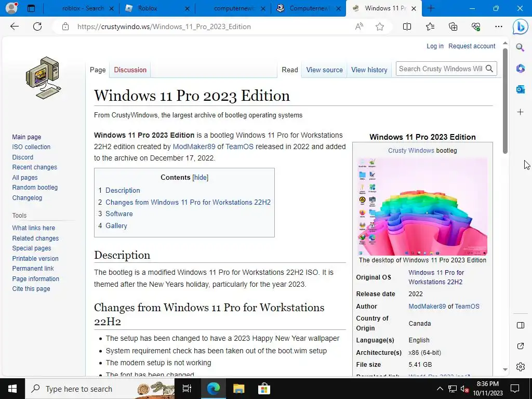This screenshot has width=532, height=399.
Task: Open Crusty Windows link in infobox
Action: click(x=411, y=150)
